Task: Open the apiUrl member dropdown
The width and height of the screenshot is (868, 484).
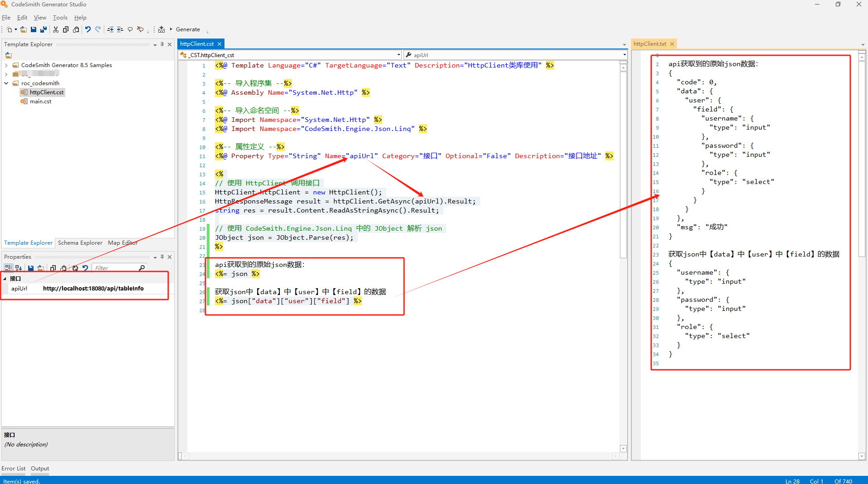Action: pos(624,55)
